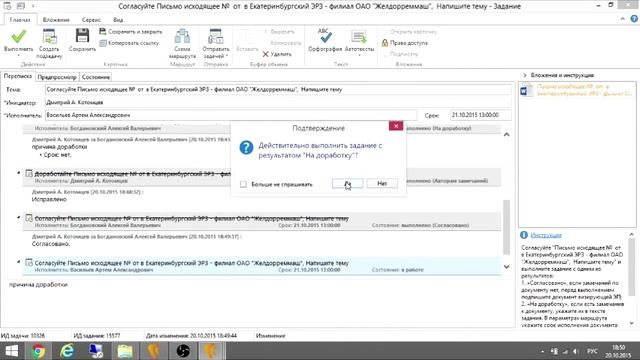640x360 pixels.
Task: Click the network icon in system tray
Action: point(565,351)
